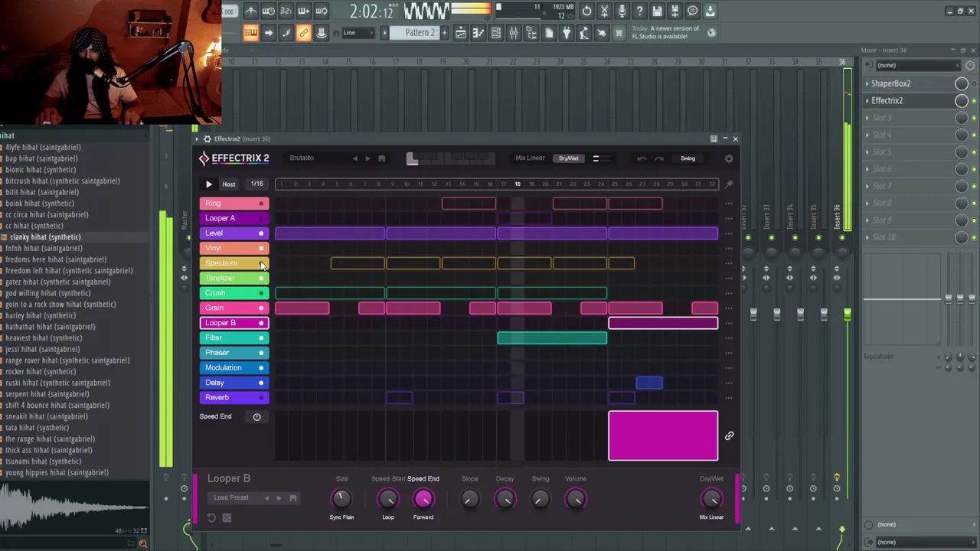980x551 pixels.
Task: Select the Tonalizer effect track
Action: click(x=234, y=278)
